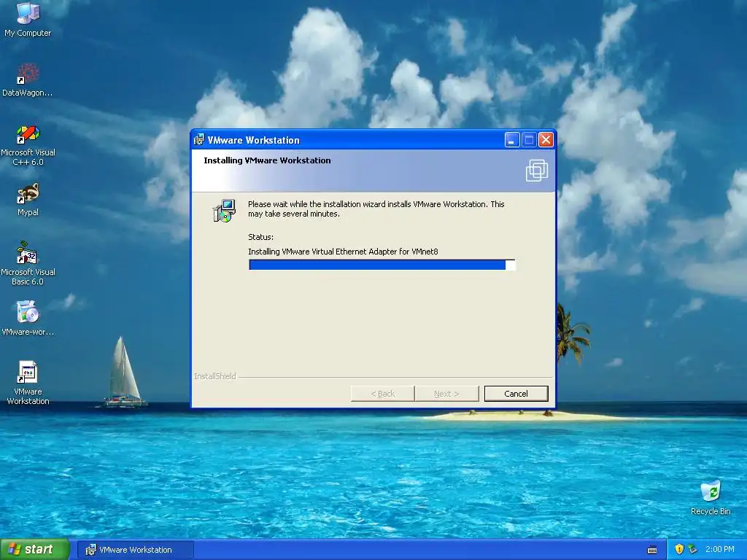Click VMware Workstation taskbar button
This screenshot has width=747, height=560.
(135, 550)
